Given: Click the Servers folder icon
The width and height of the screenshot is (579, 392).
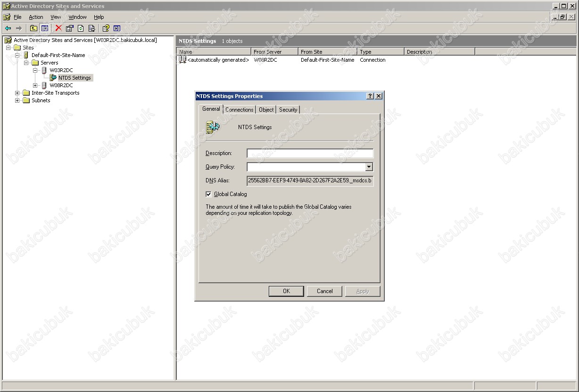Looking at the screenshot, I should [x=35, y=63].
